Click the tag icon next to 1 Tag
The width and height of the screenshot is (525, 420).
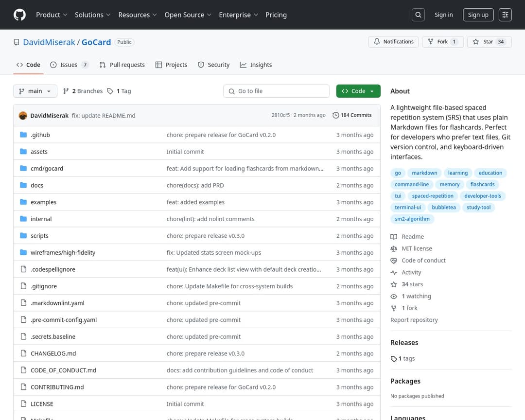coord(110,91)
